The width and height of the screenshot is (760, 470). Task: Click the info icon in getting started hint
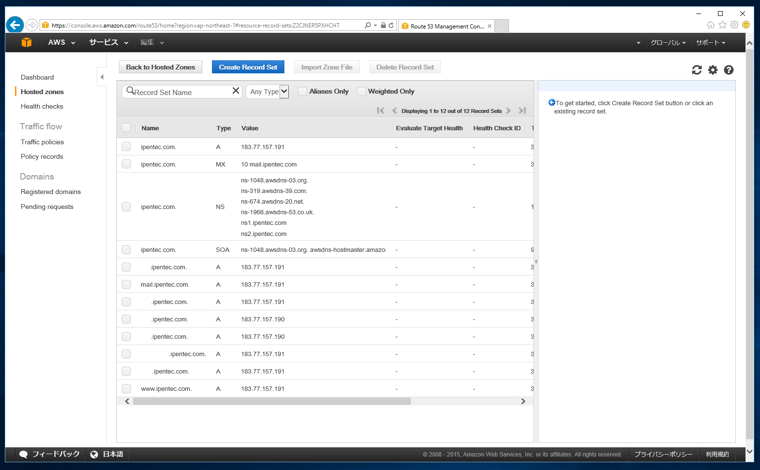pos(552,103)
